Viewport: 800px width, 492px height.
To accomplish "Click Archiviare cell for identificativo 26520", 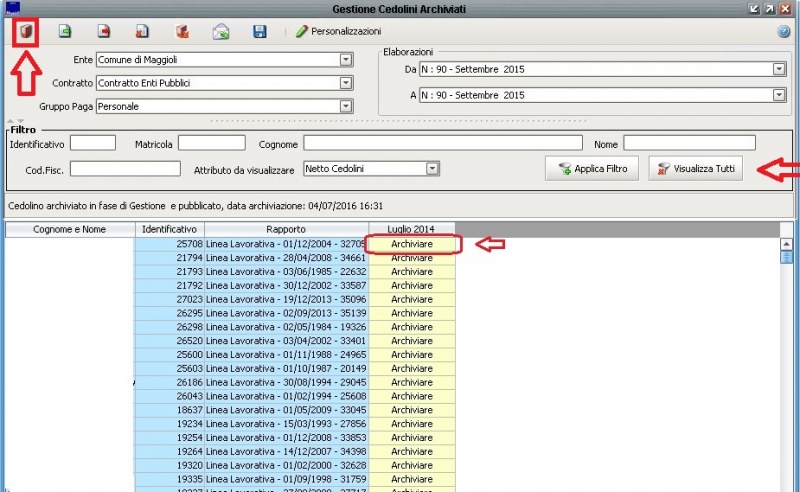I will coord(412,341).
